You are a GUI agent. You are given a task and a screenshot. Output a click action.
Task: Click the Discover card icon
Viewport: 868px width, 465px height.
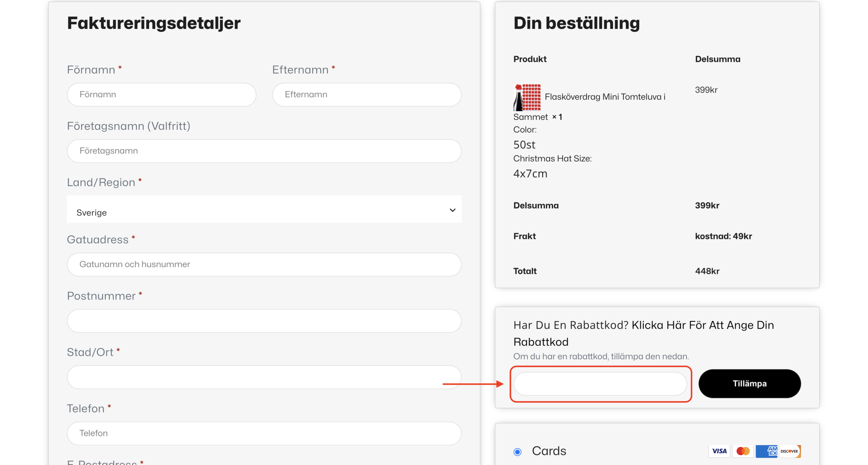pos(790,451)
